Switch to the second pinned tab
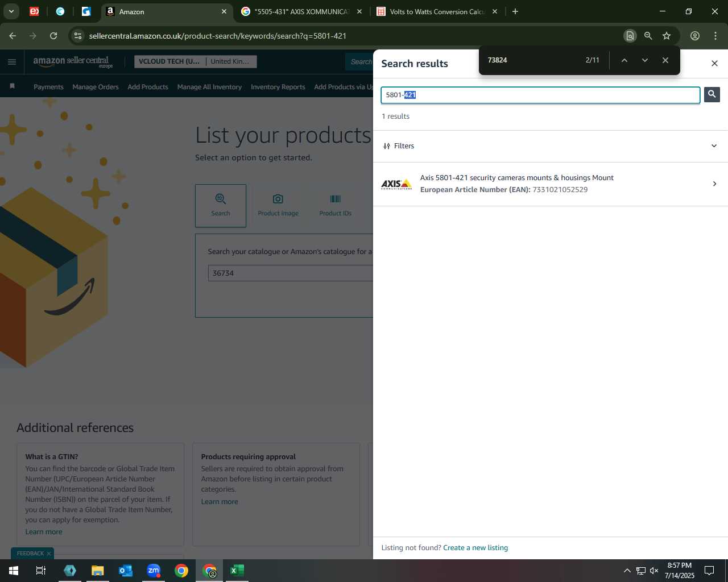Viewport: 728px width, 582px height. (x=60, y=11)
